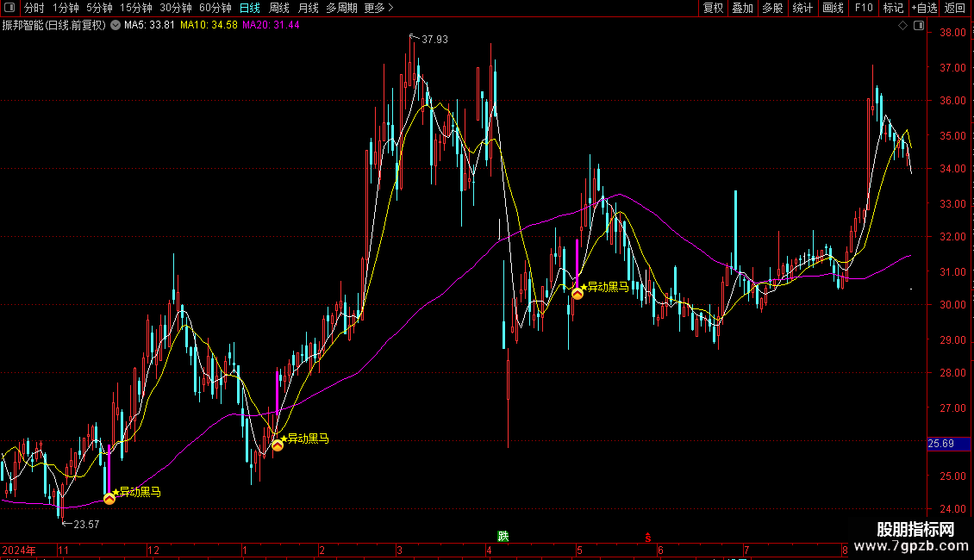
Task: Select the 15分钟 period tab
Action: pos(136,8)
